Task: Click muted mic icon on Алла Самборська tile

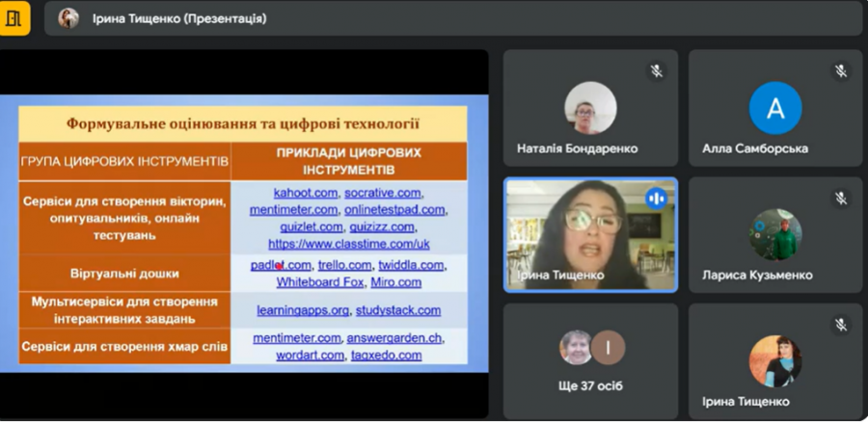Action: click(x=841, y=71)
